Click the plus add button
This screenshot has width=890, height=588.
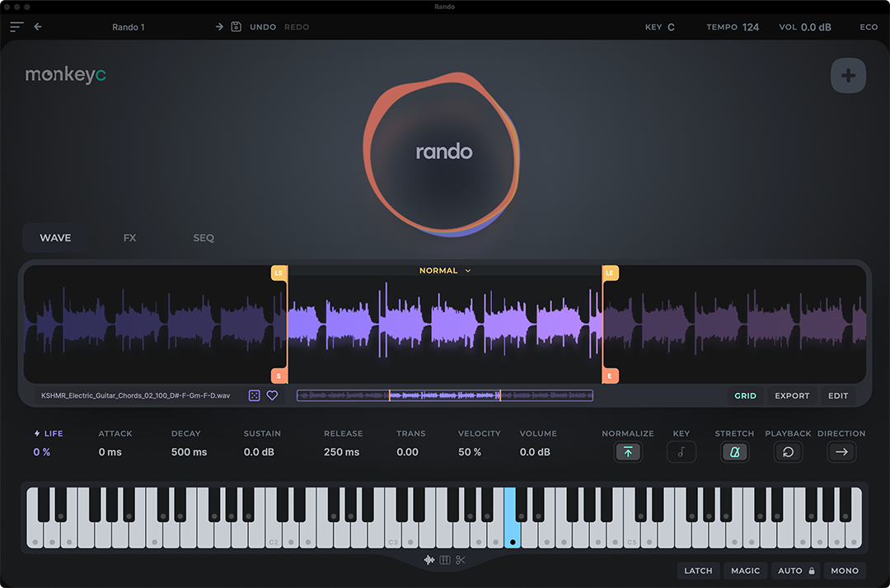pos(848,77)
